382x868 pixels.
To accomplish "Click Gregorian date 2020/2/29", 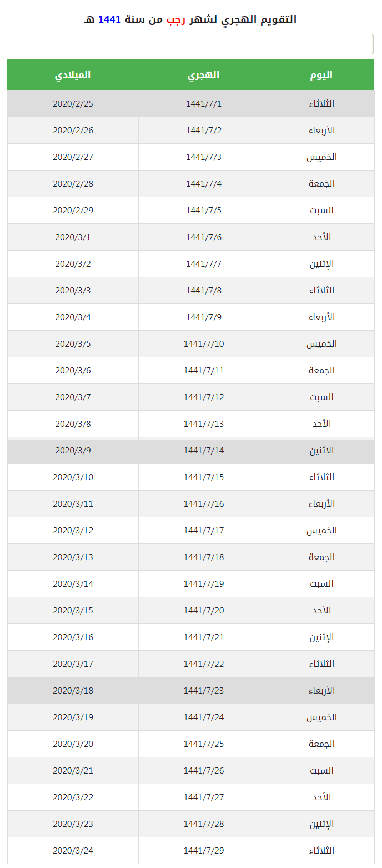I will point(73,211).
